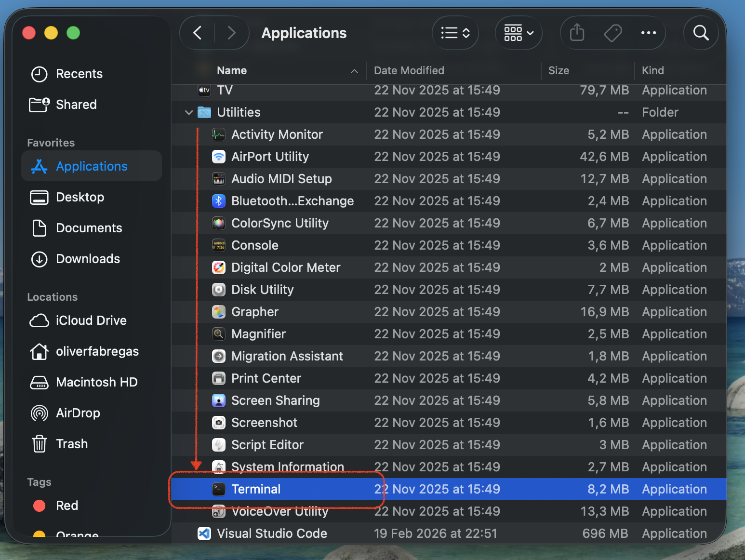Click the Console app icon
This screenshot has height=560, width=745.
click(219, 245)
